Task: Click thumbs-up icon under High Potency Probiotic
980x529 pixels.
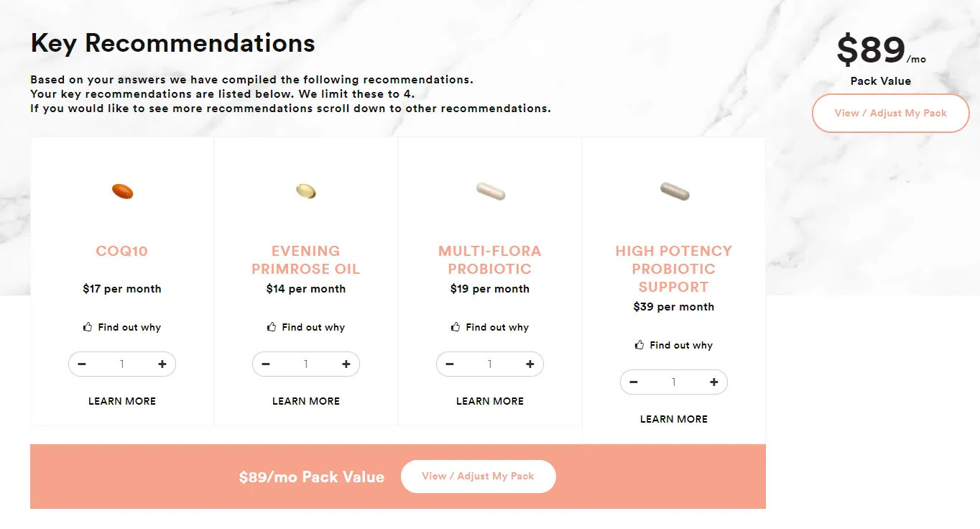Action: [639, 345]
